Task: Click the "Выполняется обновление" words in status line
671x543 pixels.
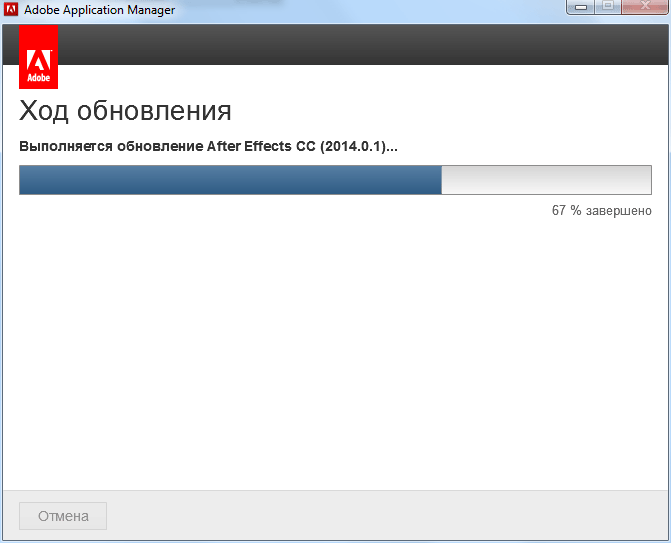Action: click(111, 146)
